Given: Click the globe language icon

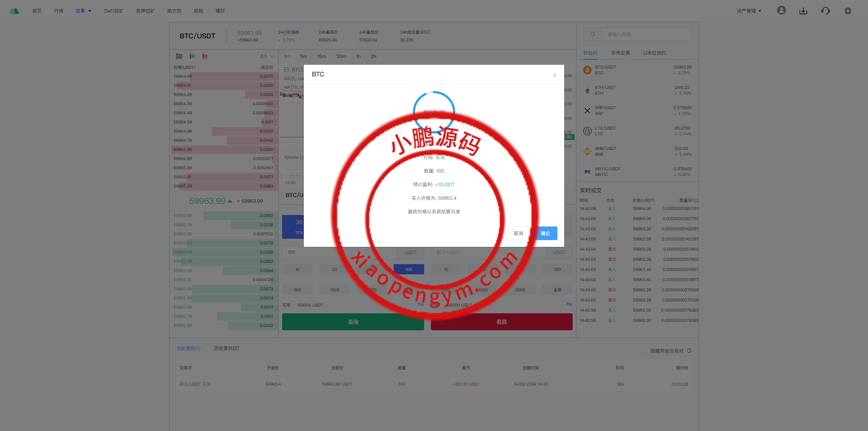Looking at the screenshot, I should click(848, 11).
